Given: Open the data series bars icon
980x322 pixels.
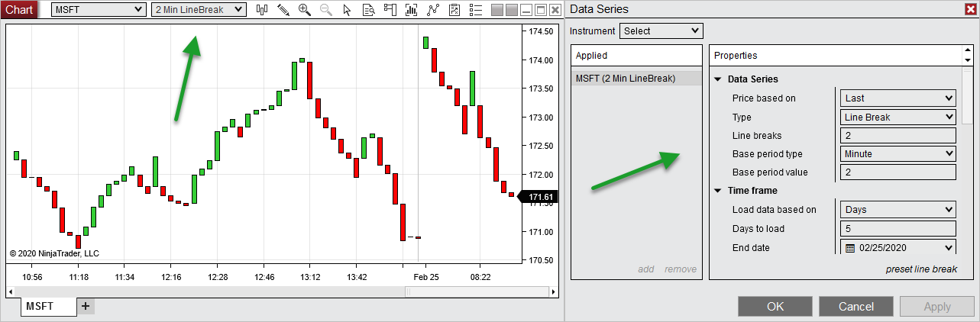Looking at the screenshot, I should pos(412,10).
